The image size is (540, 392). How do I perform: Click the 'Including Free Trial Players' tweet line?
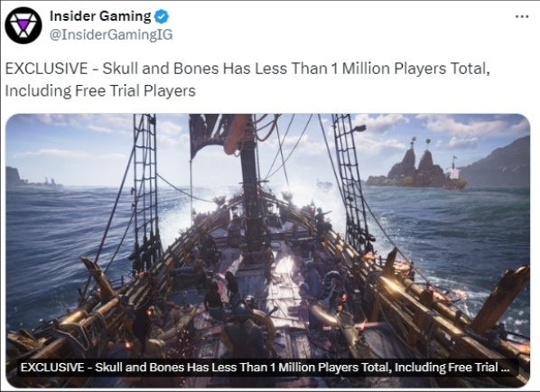100,91
